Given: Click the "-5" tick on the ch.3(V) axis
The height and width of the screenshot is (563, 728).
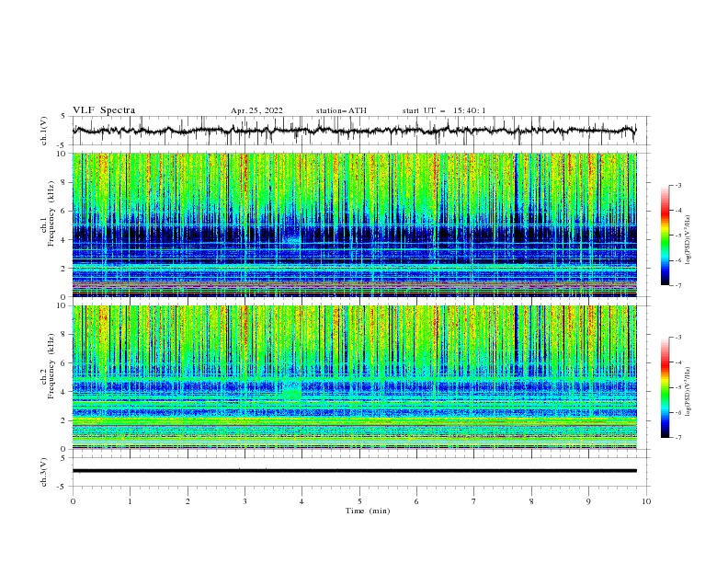Looking at the screenshot, I should [x=63, y=487].
